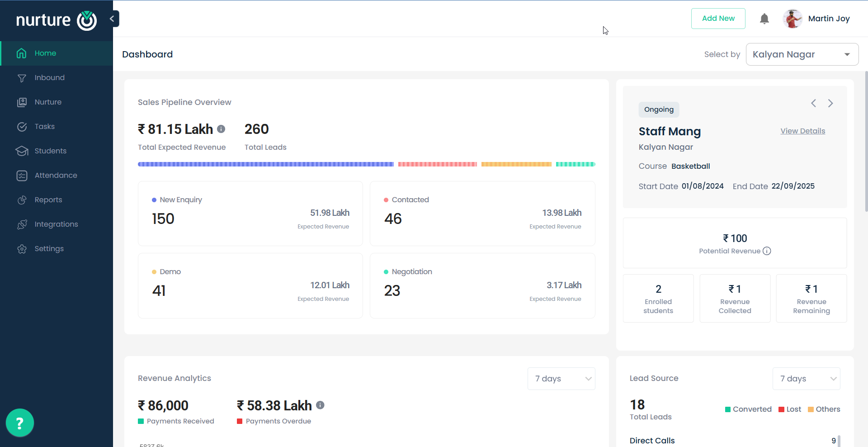Viewport: 868px width, 447px height.
Task: Click info icon beside 81.15 Lakh
Action: click(221, 129)
